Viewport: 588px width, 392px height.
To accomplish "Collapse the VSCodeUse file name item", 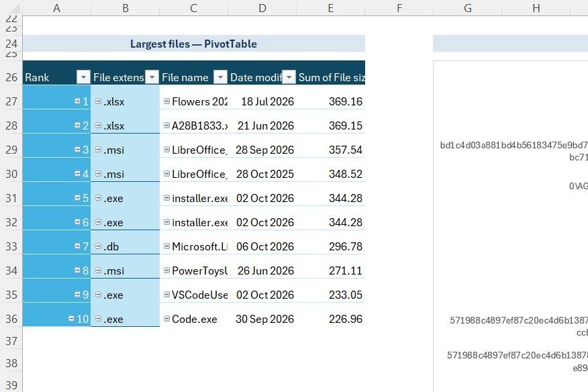I will 167,295.
